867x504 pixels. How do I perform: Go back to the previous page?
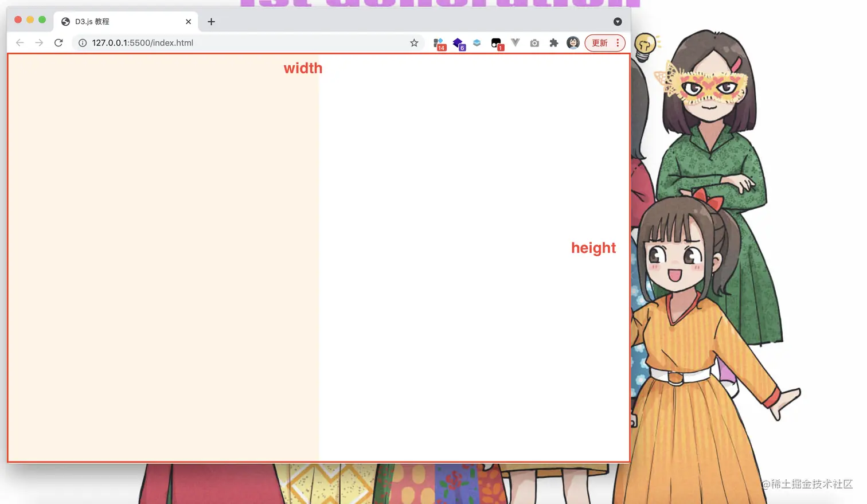[20, 43]
